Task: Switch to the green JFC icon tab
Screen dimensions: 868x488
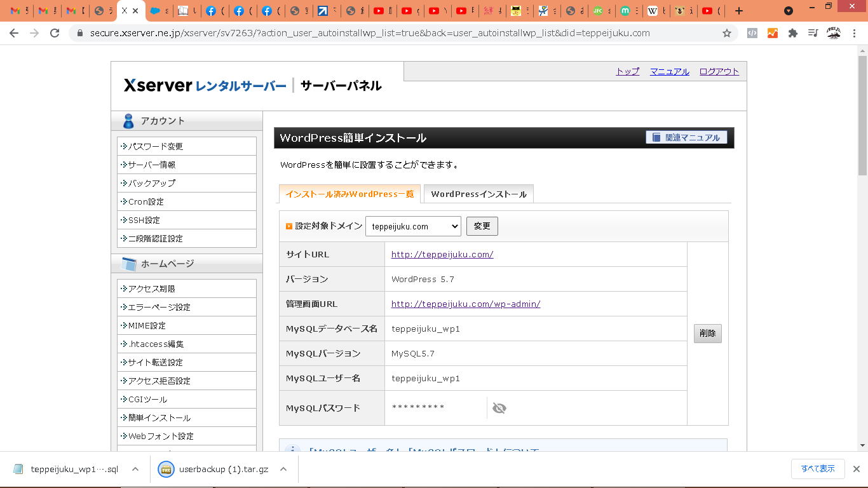Action: click(x=598, y=11)
